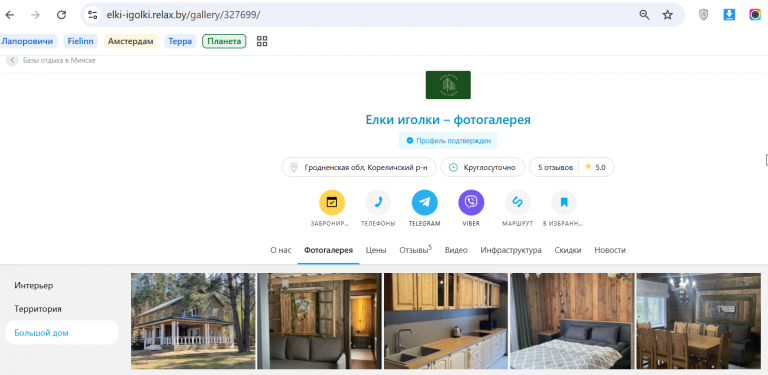Open the Скидки tab

click(568, 250)
